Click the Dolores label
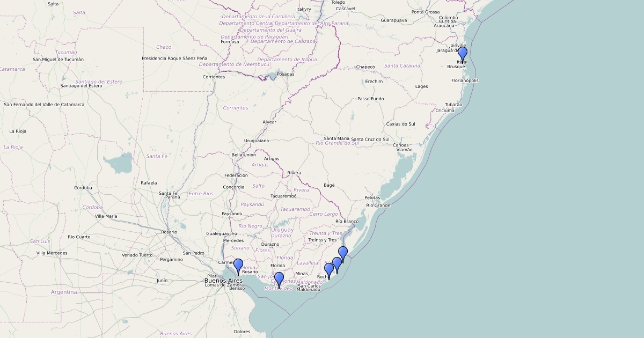This screenshot has width=644, height=338. pyautogui.click(x=242, y=332)
